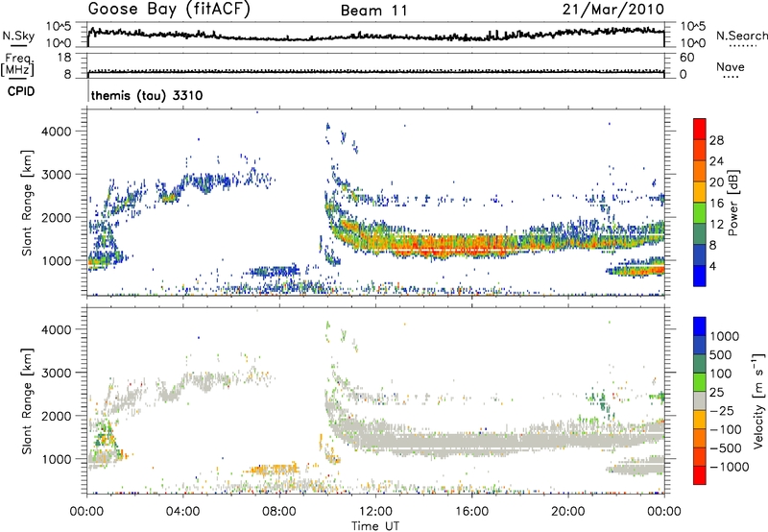Screen dimensions: 768x532
Task: Pick the red bottom velocity colorbar segment
Action: 700,475
